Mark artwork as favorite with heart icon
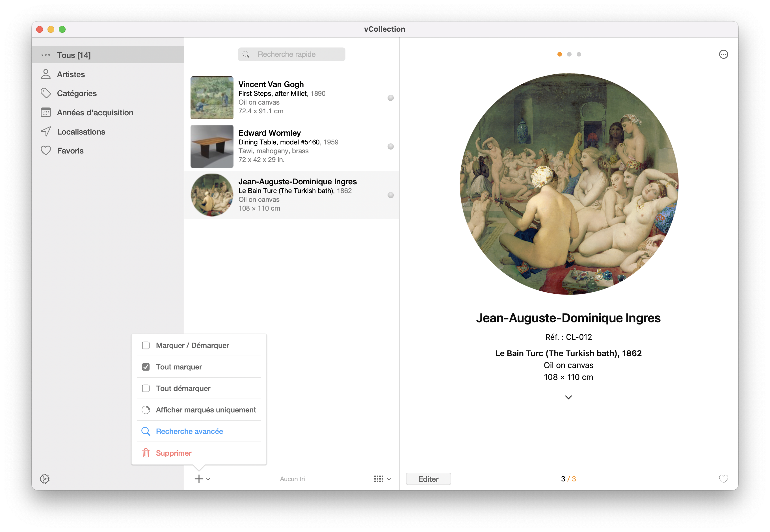 pos(723,479)
